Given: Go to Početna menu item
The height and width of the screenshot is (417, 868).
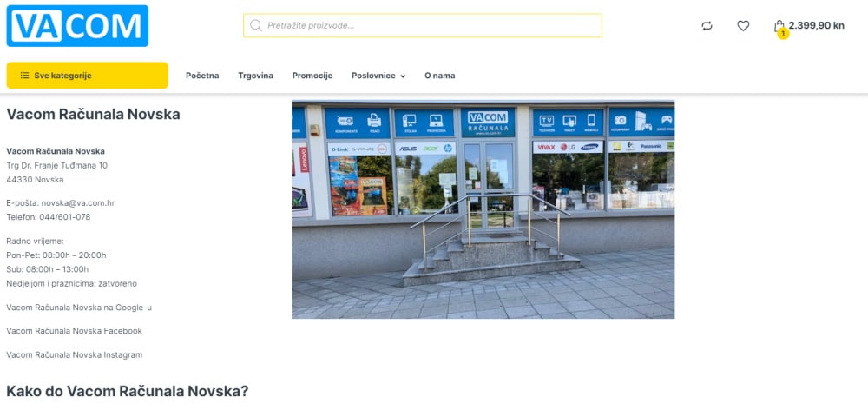Looking at the screenshot, I should click(202, 76).
